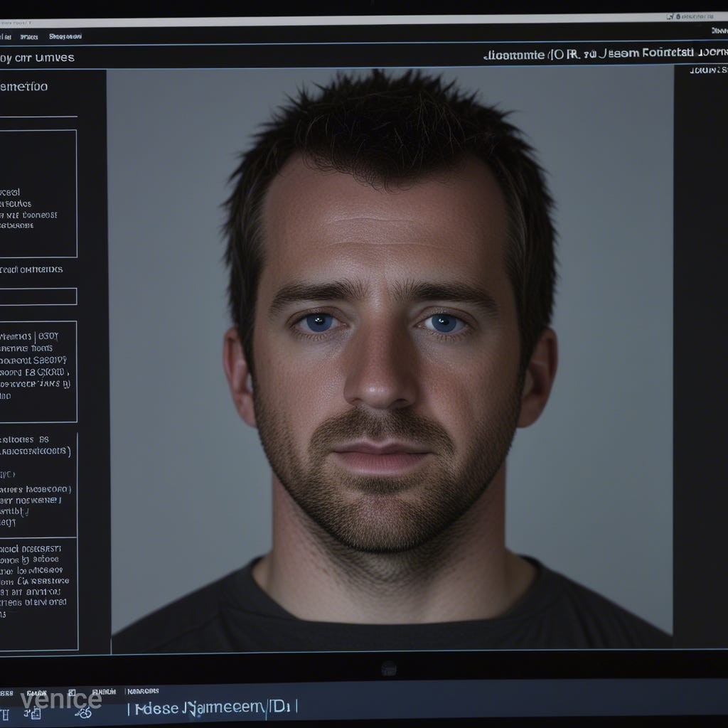
Task: Select the first text box under the "emetioo" heading
Action: 38,193
